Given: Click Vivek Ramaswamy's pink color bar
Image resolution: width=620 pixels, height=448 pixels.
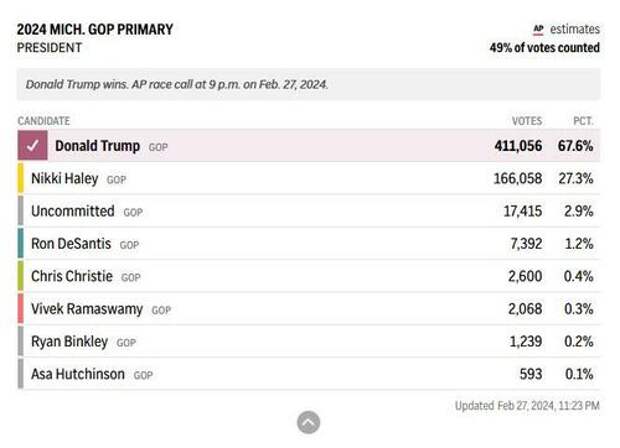Looking at the screenshot, I should point(21,309).
